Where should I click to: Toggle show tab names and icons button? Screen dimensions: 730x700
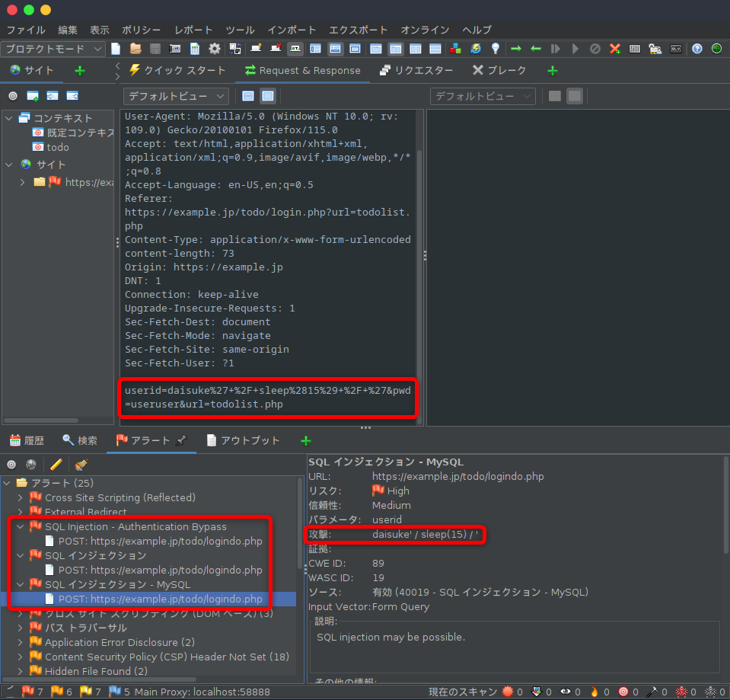pos(295,49)
